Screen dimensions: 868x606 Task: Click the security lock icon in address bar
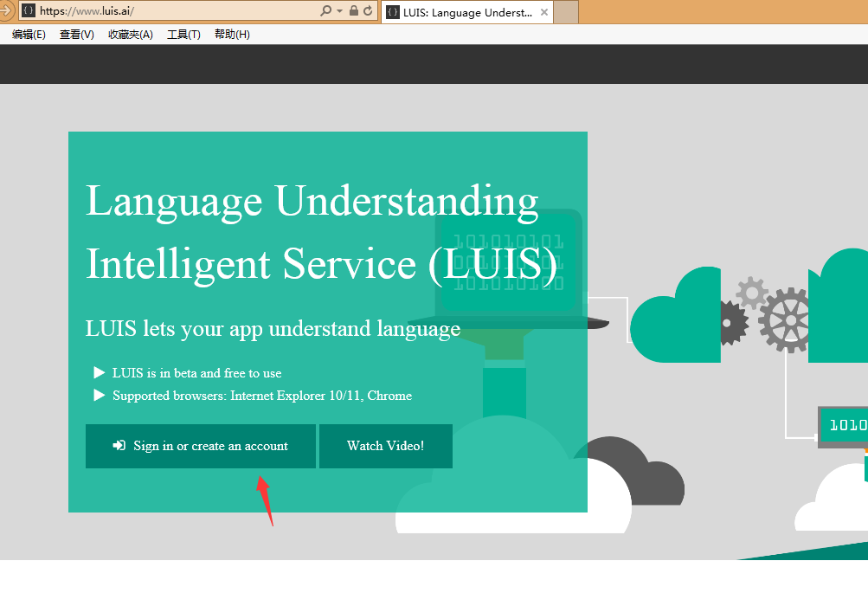point(354,10)
